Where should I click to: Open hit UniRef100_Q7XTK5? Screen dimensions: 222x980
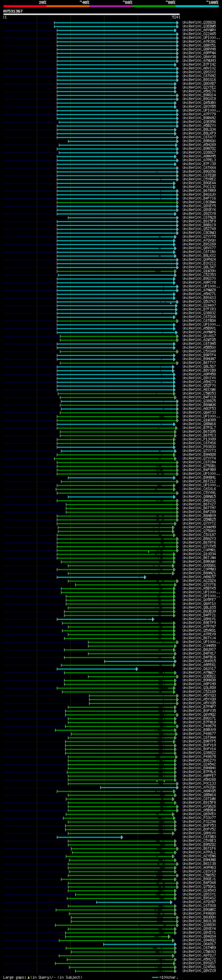(x=199, y=546)
